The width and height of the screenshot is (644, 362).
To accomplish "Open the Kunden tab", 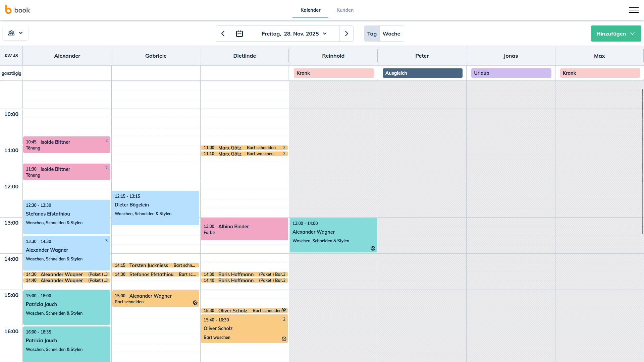I will pos(345,10).
